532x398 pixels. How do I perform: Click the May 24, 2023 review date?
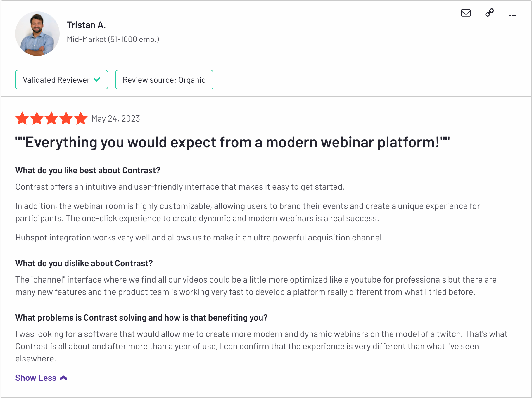pos(116,119)
